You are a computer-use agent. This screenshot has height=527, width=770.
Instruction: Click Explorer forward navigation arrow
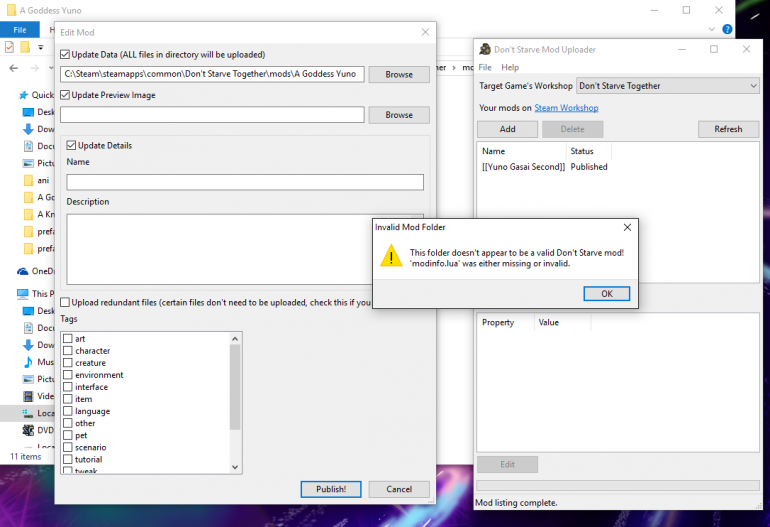(x=34, y=68)
